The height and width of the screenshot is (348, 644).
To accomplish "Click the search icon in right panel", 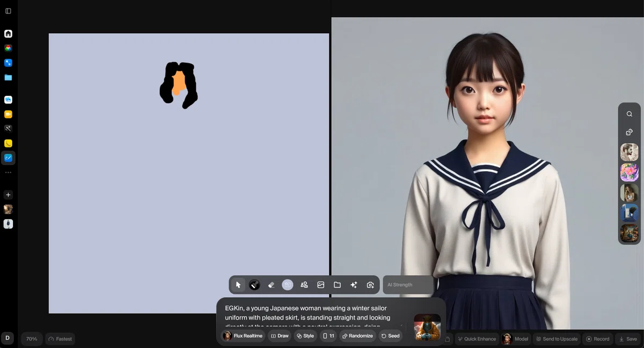I will point(630,114).
